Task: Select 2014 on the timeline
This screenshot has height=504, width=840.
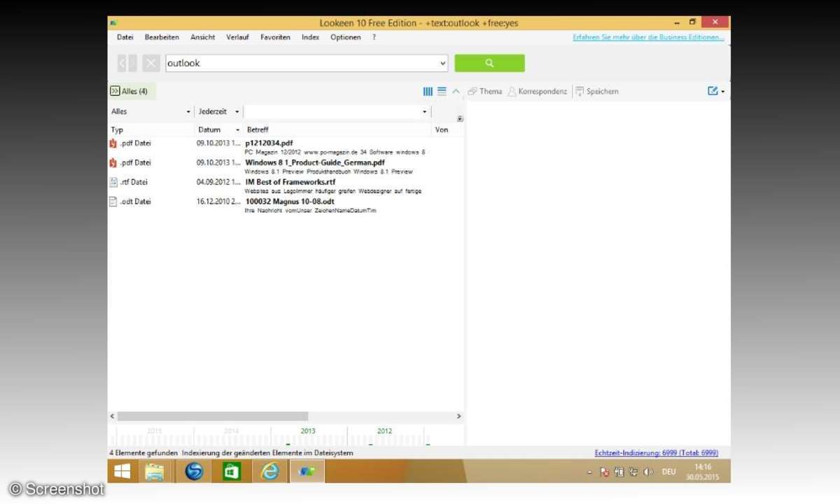Action: (x=232, y=431)
